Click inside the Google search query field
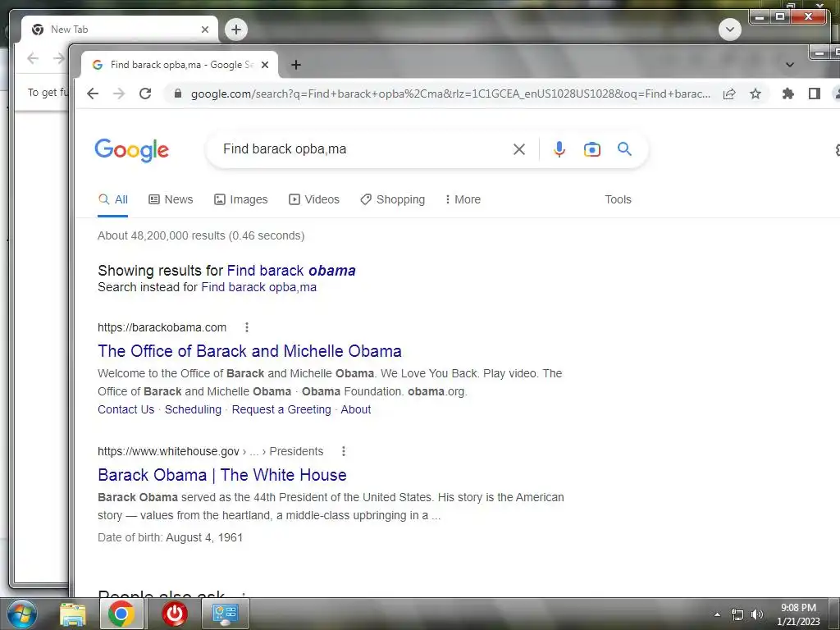840x630 pixels. (359, 149)
